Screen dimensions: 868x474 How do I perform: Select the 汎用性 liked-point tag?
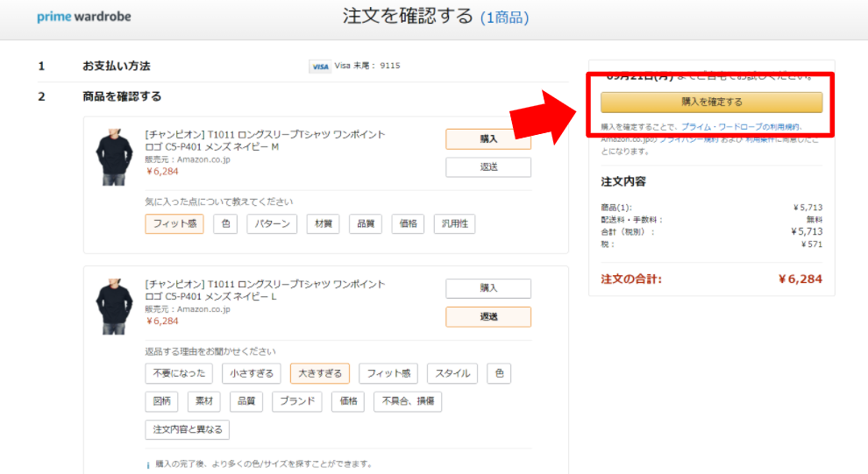point(454,224)
